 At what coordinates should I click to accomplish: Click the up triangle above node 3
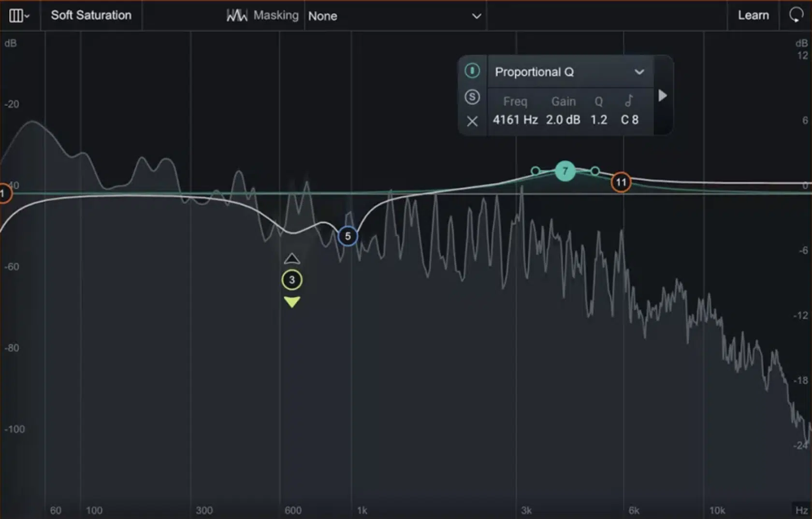pos(292,259)
